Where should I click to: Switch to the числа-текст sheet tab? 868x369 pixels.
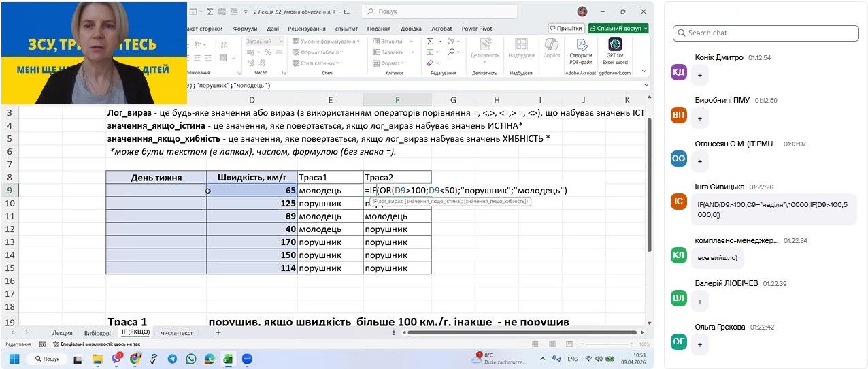pos(177,332)
